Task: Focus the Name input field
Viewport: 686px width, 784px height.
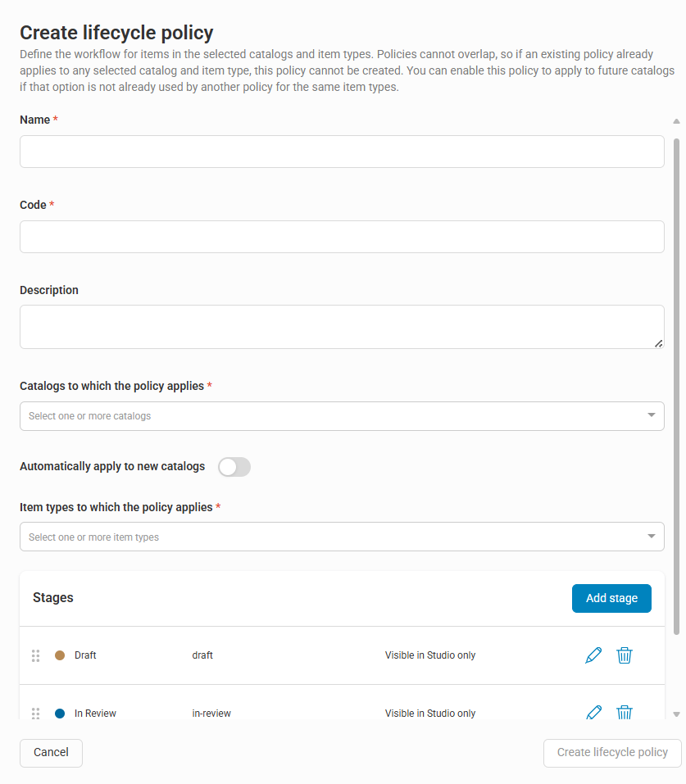Action: (342, 152)
